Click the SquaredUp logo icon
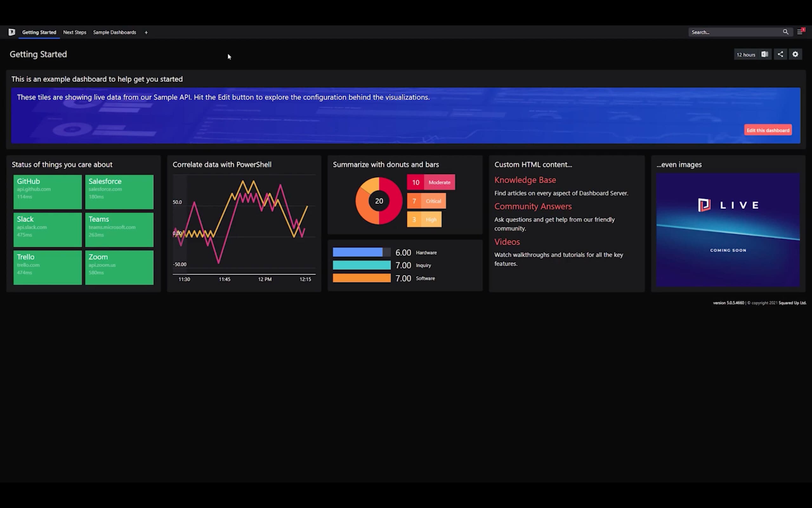812x508 pixels. point(12,32)
